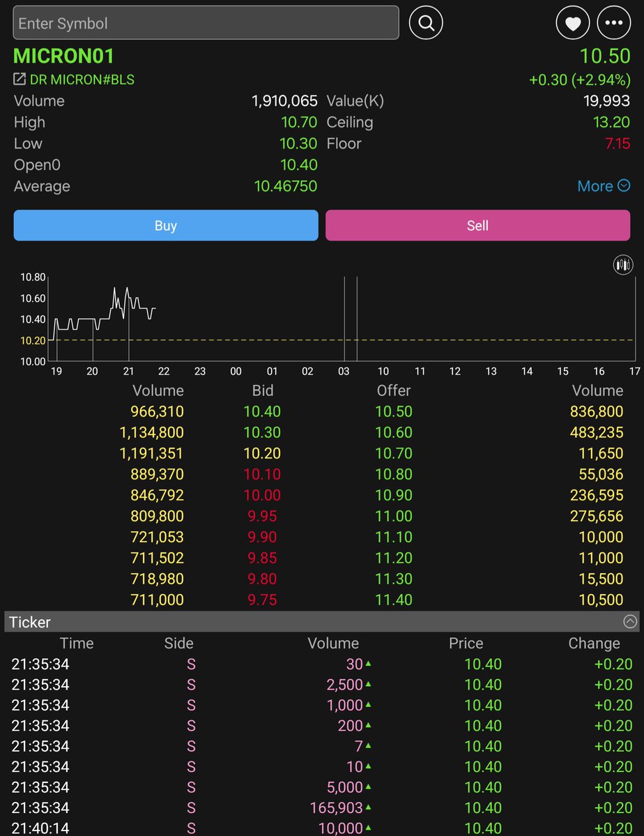Add MICRON01 to favorites with heart icon
Viewport: 644px width, 836px height.
[573, 22]
